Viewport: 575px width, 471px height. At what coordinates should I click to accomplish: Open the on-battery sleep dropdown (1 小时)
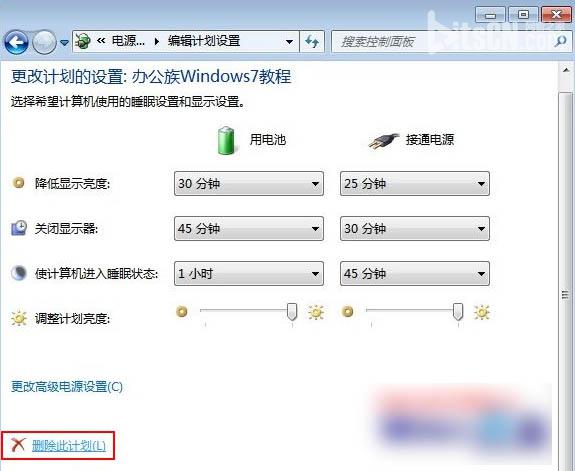point(249,273)
